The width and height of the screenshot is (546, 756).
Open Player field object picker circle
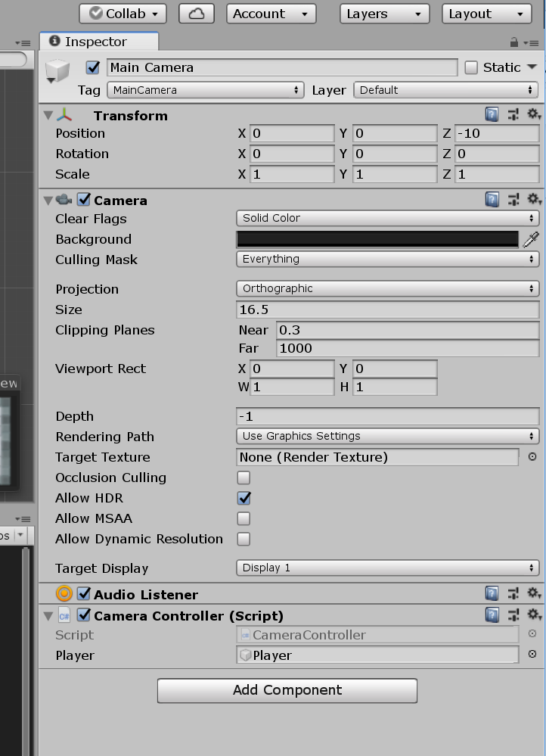532,655
